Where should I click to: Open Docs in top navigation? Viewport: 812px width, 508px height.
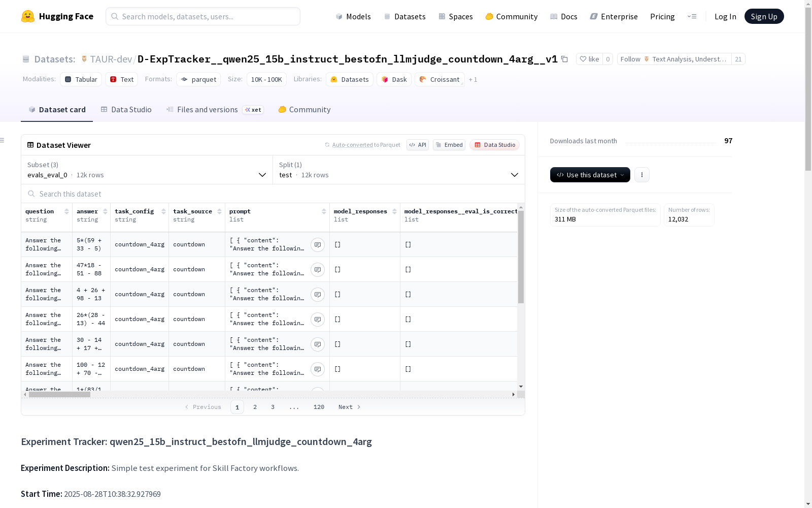coord(564,16)
